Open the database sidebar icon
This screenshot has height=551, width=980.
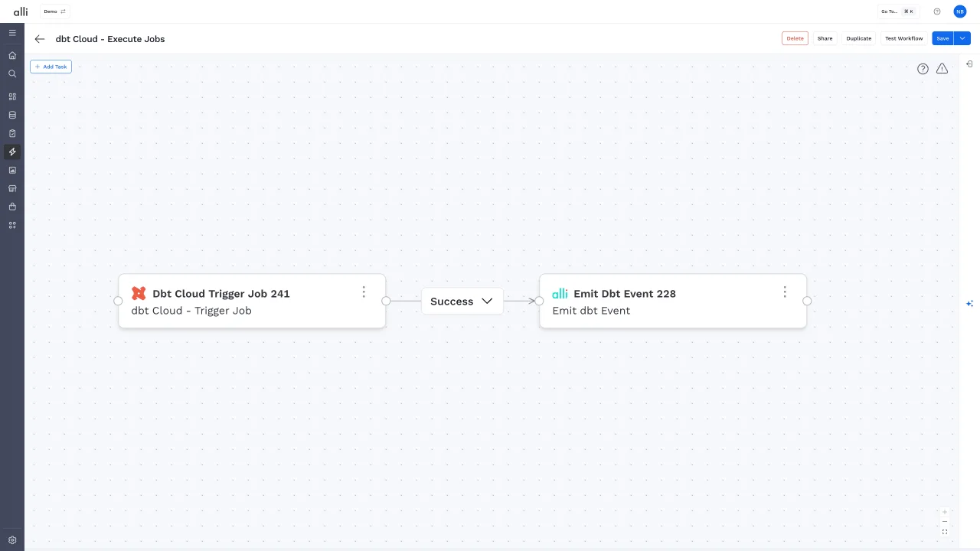click(x=12, y=115)
